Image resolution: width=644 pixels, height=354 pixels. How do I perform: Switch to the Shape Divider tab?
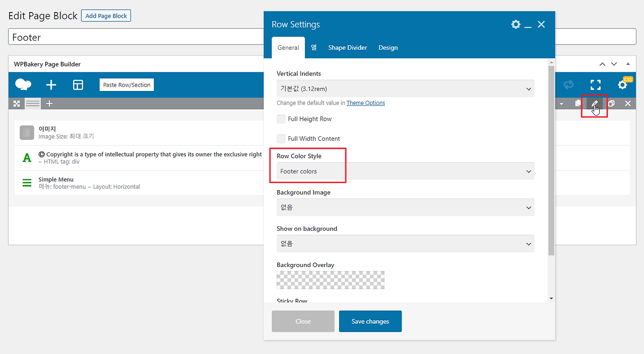click(348, 47)
